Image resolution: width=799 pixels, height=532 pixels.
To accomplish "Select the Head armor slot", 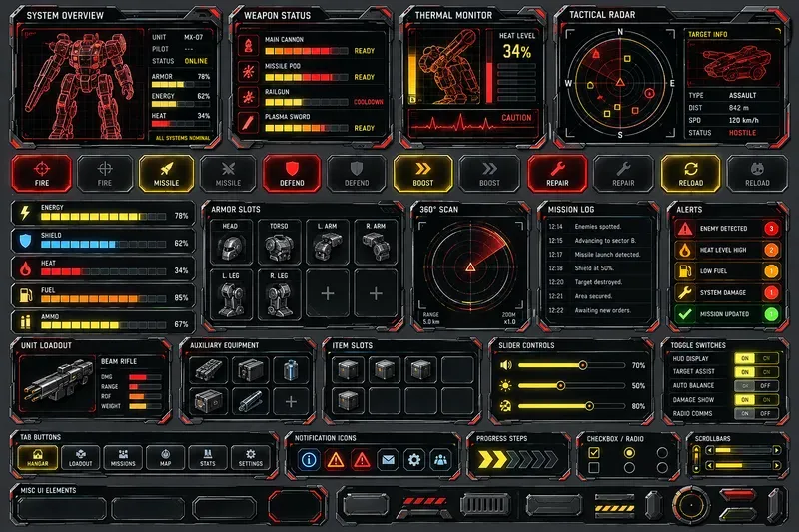I will point(231,242).
